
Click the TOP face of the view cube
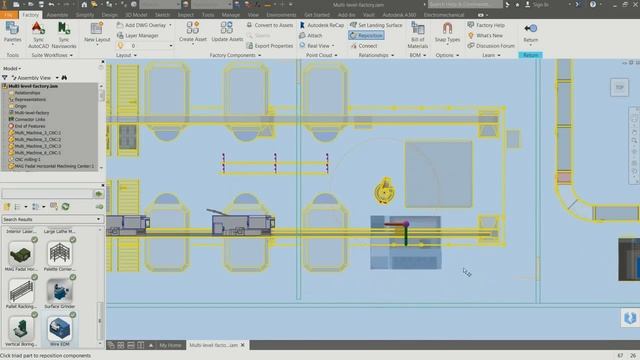[x=619, y=87]
